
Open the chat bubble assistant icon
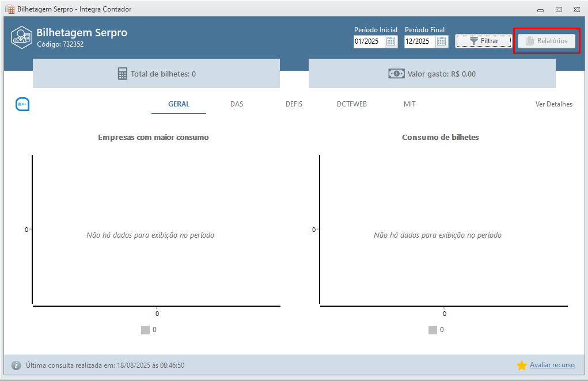(x=22, y=104)
